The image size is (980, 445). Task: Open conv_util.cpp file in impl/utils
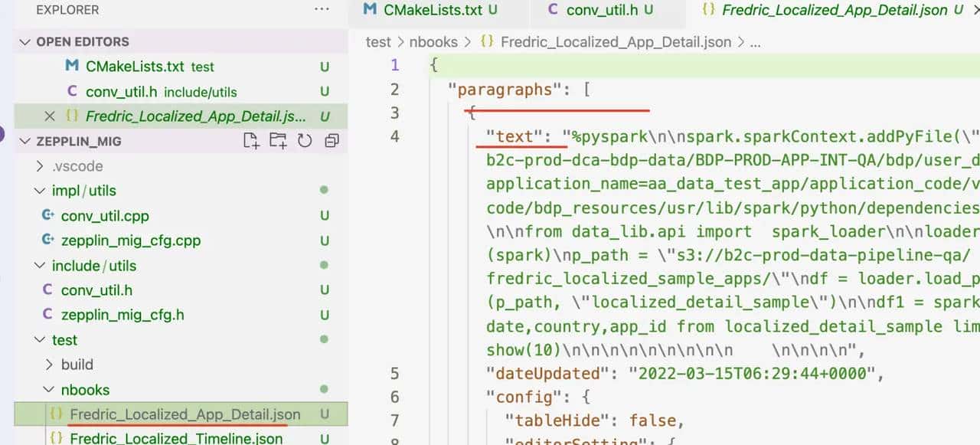coord(105,215)
